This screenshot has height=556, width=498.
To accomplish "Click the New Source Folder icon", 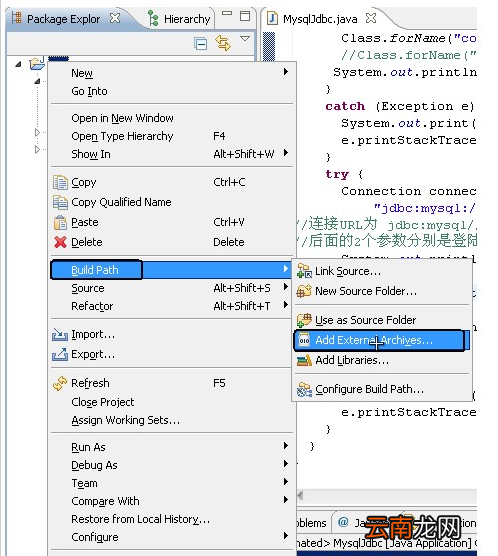I will [304, 291].
